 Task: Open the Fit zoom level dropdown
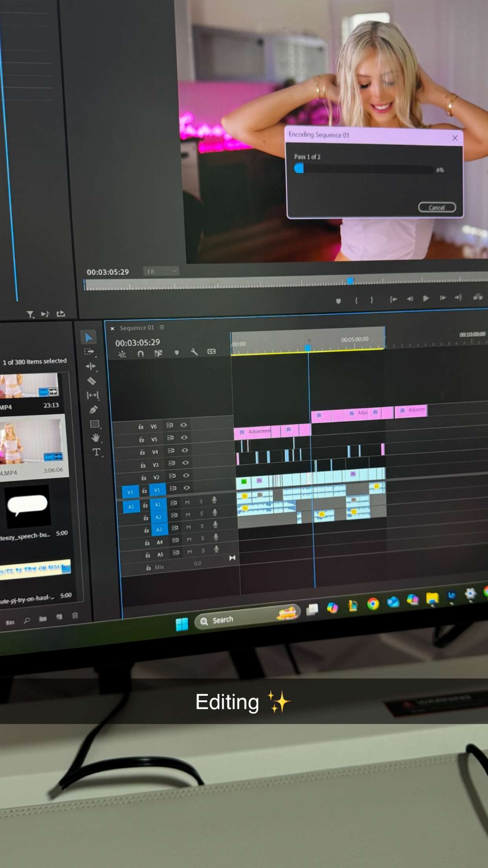(x=161, y=271)
